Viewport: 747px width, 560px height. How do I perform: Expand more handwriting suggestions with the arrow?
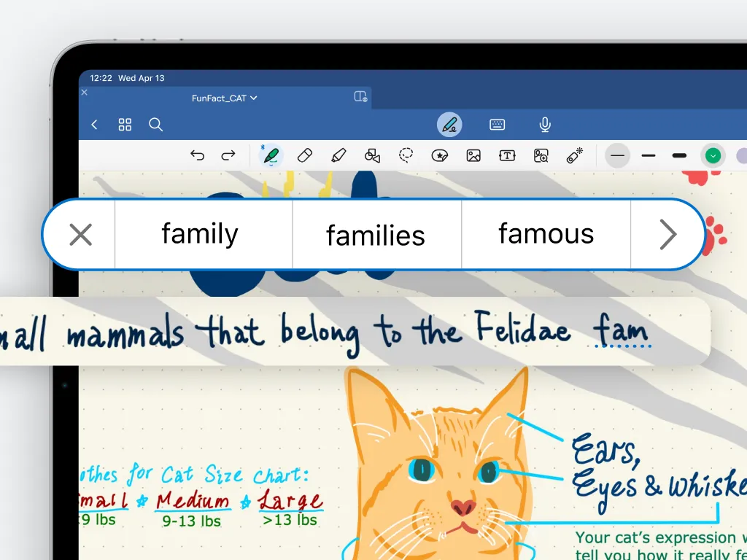point(667,234)
